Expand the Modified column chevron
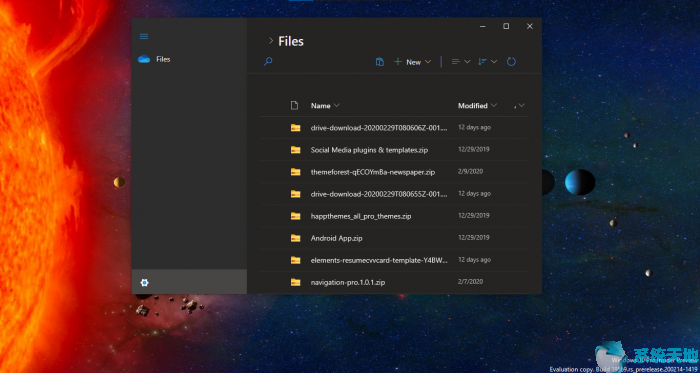 coord(494,105)
